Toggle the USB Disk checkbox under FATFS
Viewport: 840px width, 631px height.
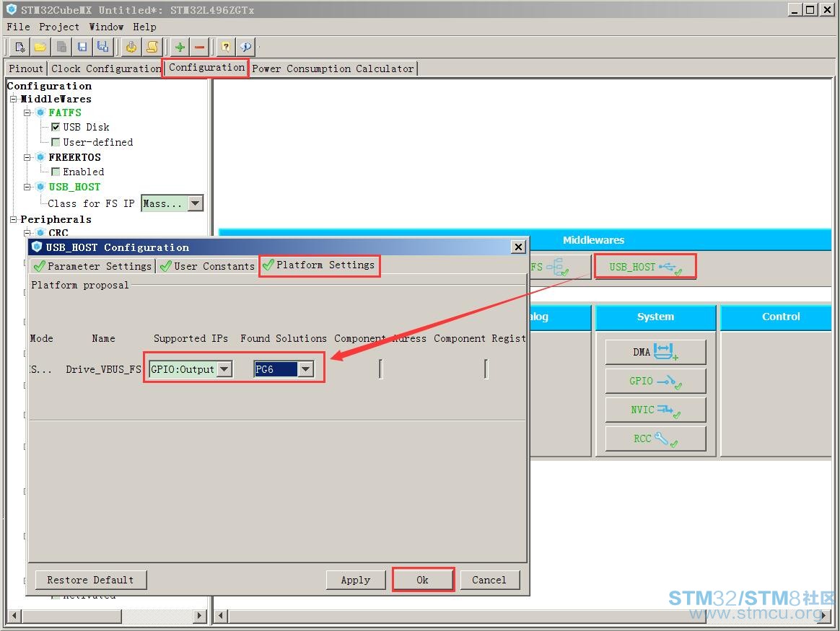[x=56, y=128]
